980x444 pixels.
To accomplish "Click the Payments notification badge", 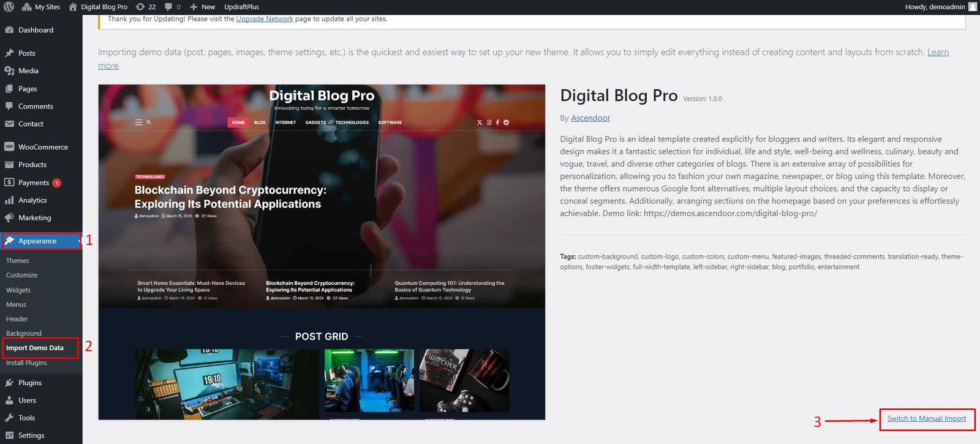I will click(56, 182).
